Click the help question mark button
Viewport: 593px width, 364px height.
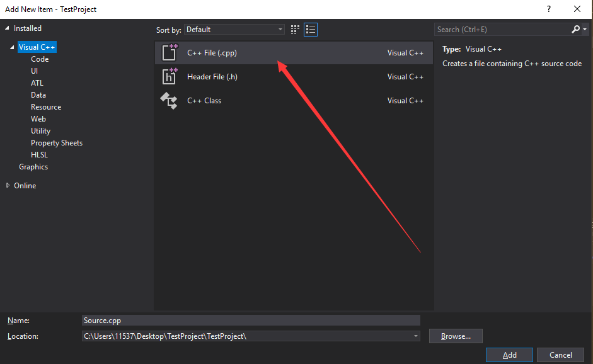coord(549,9)
